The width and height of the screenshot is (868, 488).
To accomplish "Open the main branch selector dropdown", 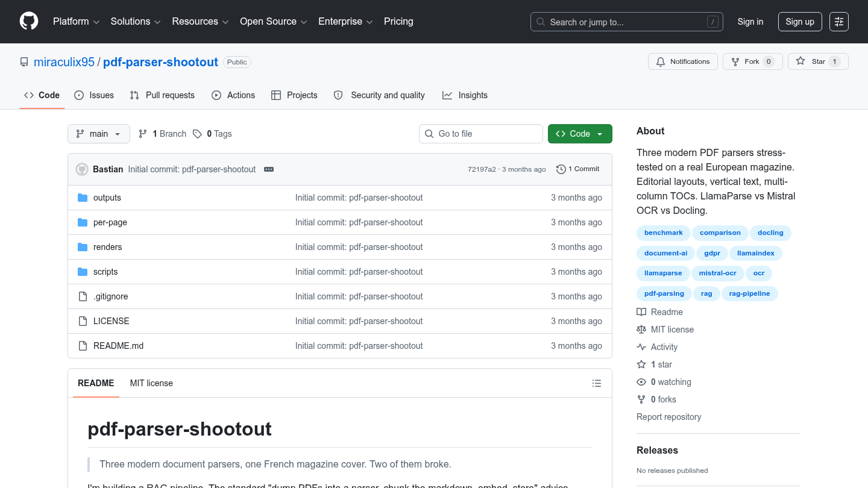I will click(x=99, y=134).
